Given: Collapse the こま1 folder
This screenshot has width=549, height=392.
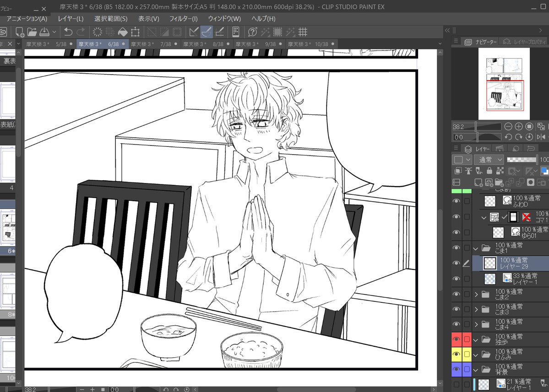Looking at the screenshot, I should coord(476,249).
